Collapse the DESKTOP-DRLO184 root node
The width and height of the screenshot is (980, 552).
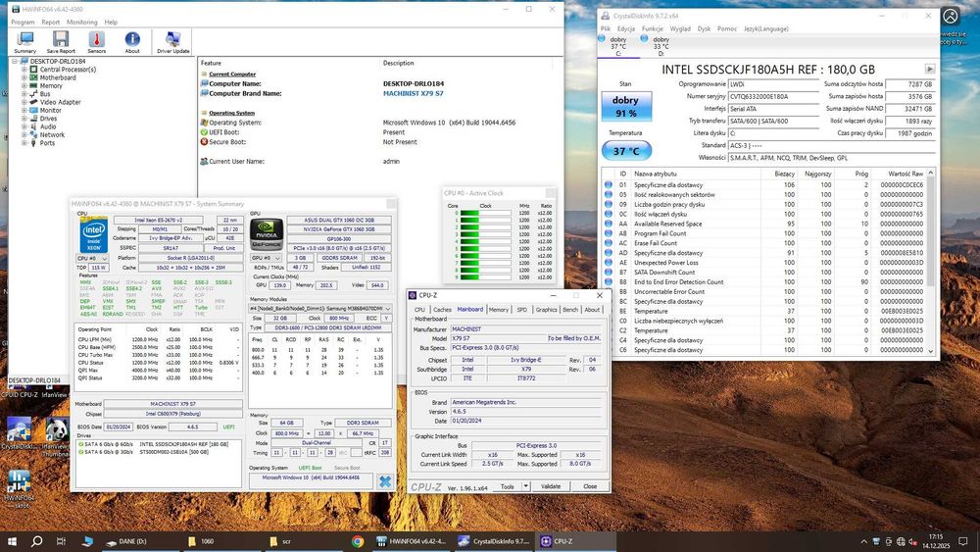click(x=15, y=61)
